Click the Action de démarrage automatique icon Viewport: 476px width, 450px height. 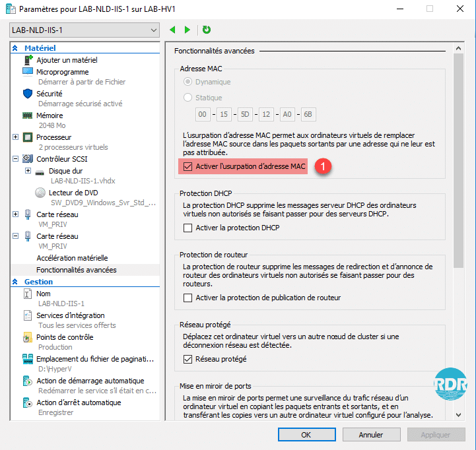point(27,381)
